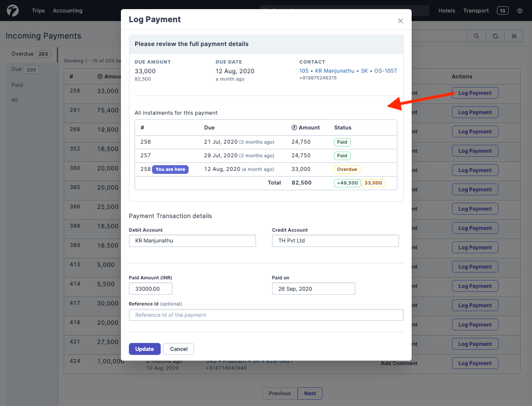Viewport: 532px width, 406px height.
Task: Log Payment for invoice 261
Action: (475, 112)
